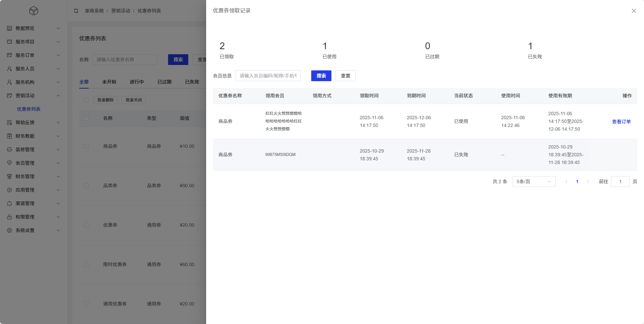Focus the 会员信息 search input field
This screenshot has width=644, height=324.
[x=268, y=76]
